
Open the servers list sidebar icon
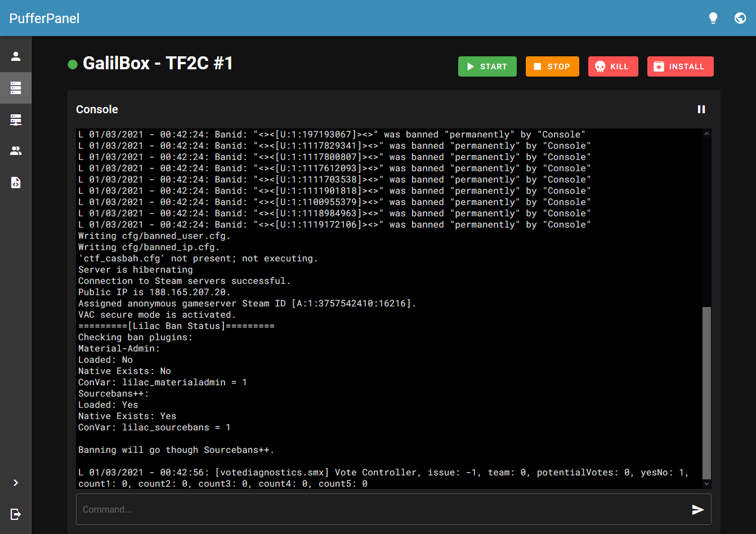pos(16,88)
